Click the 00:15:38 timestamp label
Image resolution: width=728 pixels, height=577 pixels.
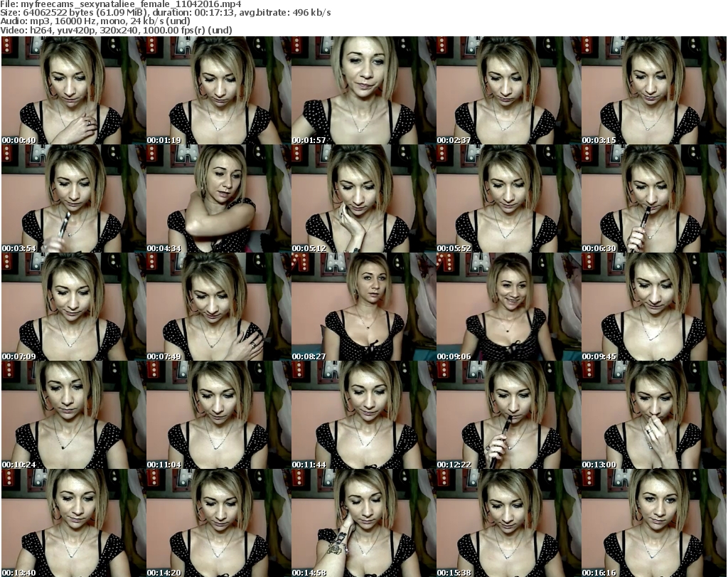[x=454, y=572]
